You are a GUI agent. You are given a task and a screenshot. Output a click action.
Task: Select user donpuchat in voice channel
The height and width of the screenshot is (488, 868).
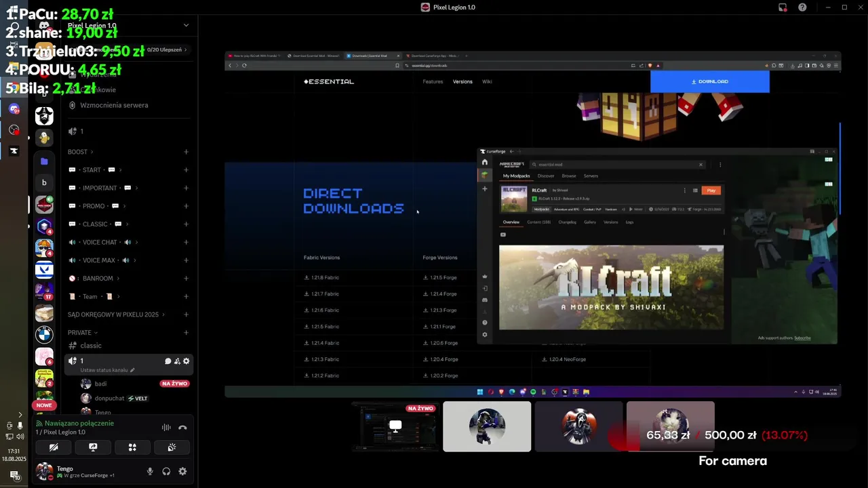[x=109, y=399]
